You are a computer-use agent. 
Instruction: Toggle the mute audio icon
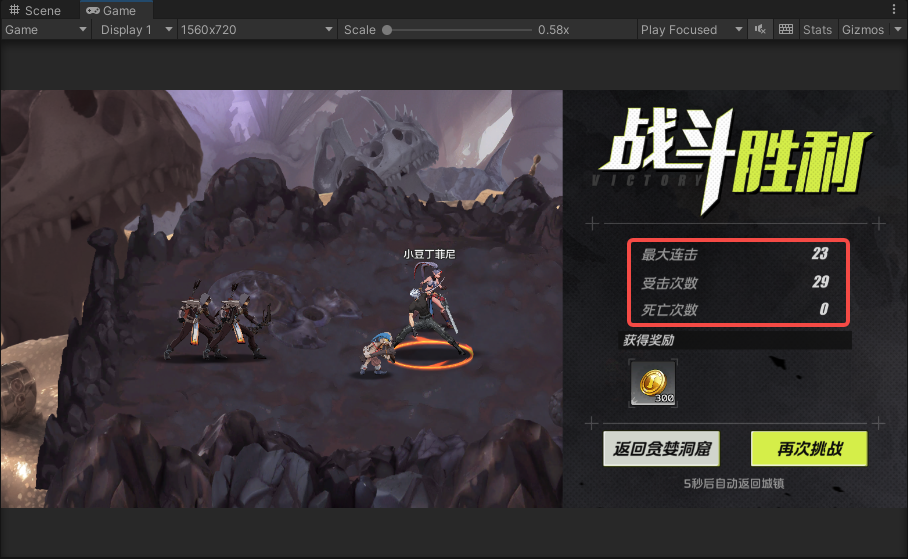(760, 30)
